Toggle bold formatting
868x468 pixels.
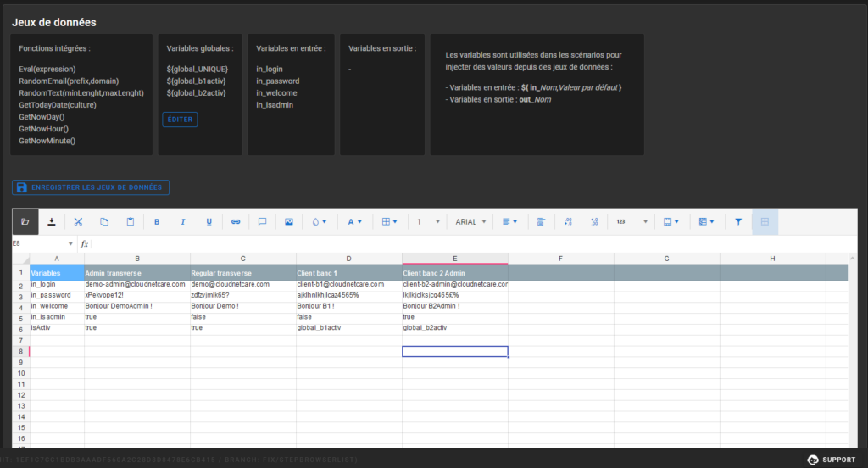tap(157, 221)
